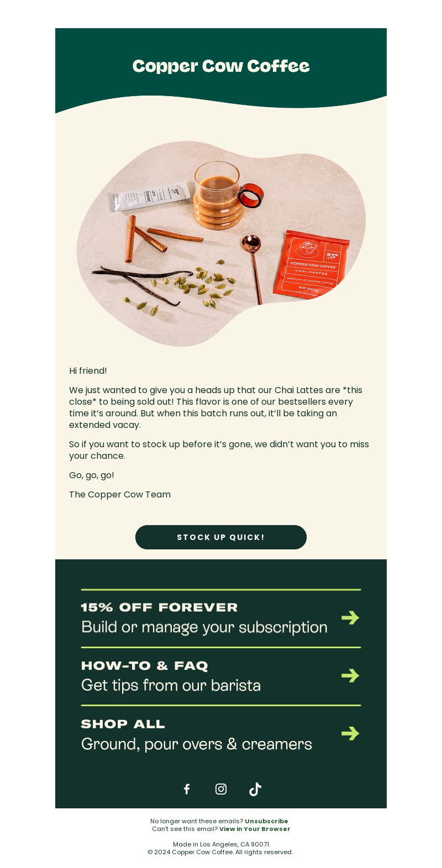Open the Facebook icon link
442x868 pixels.
[187, 789]
